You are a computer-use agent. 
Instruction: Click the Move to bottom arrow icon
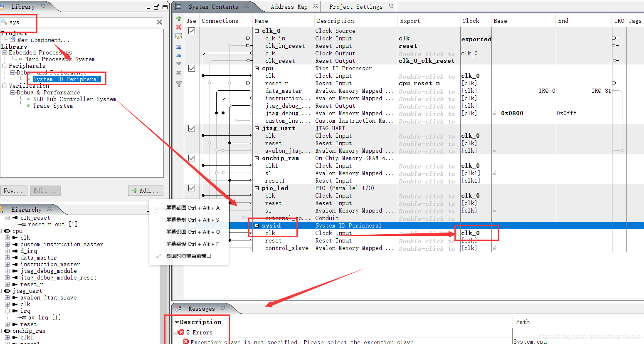179,72
